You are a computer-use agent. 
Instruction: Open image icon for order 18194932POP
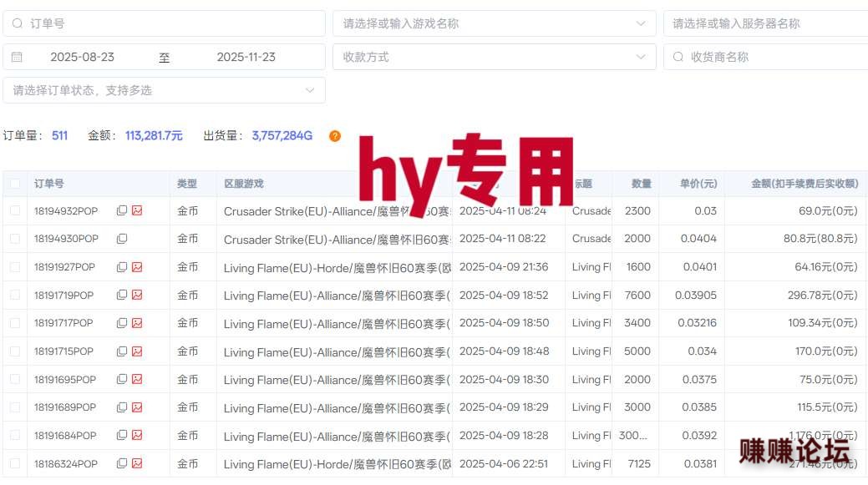pyautogui.click(x=137, y=211)
